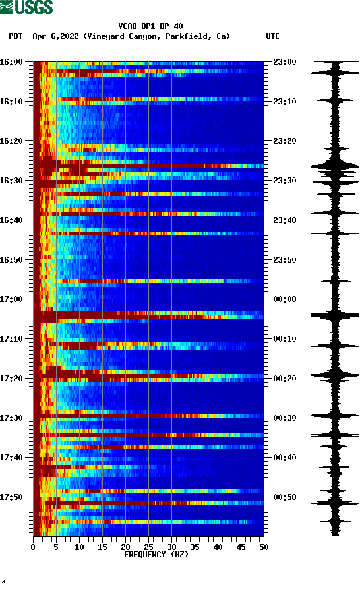Screen dimensions: 364x589
Task: Click the 16:00 PDT time label
Action: tap(11, 62)
